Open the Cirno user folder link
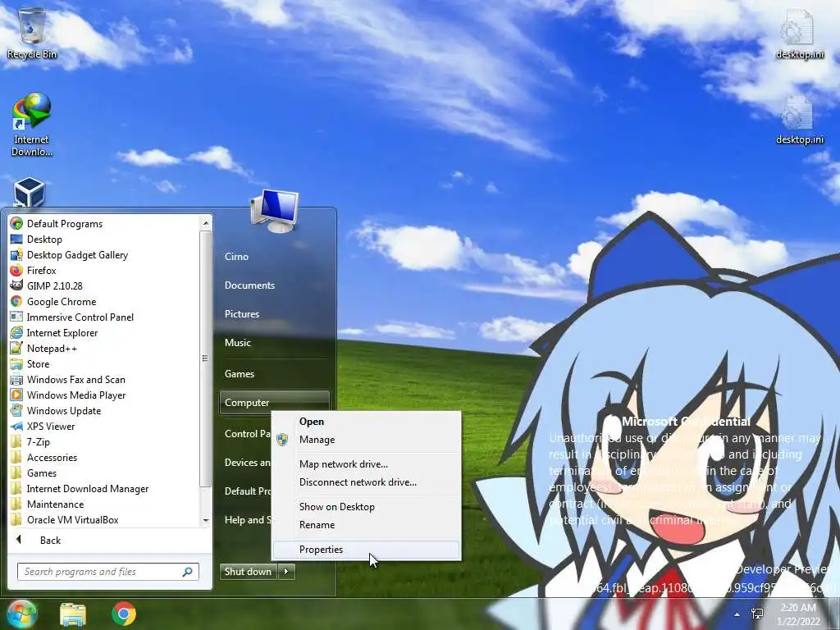 (x=237, y=257)
